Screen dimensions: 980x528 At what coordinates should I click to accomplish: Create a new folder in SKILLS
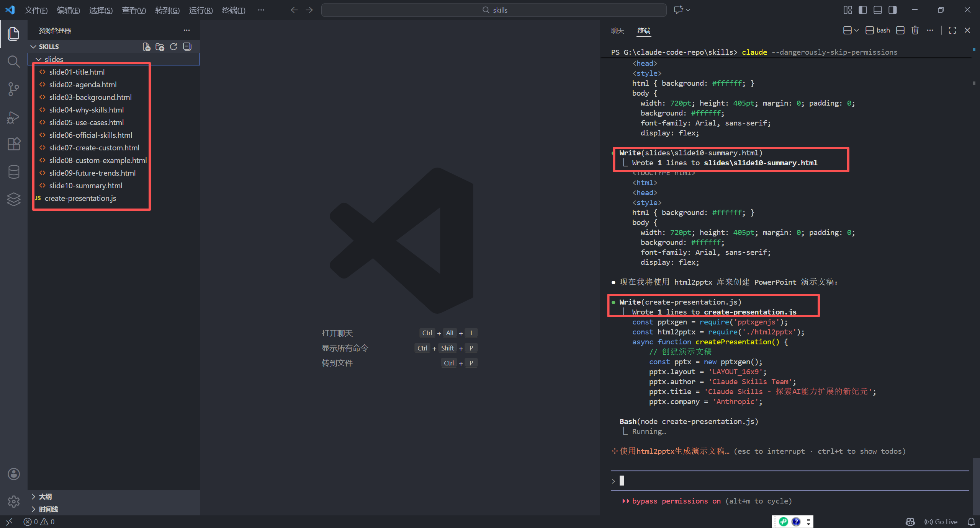click(x=160, y=47)
